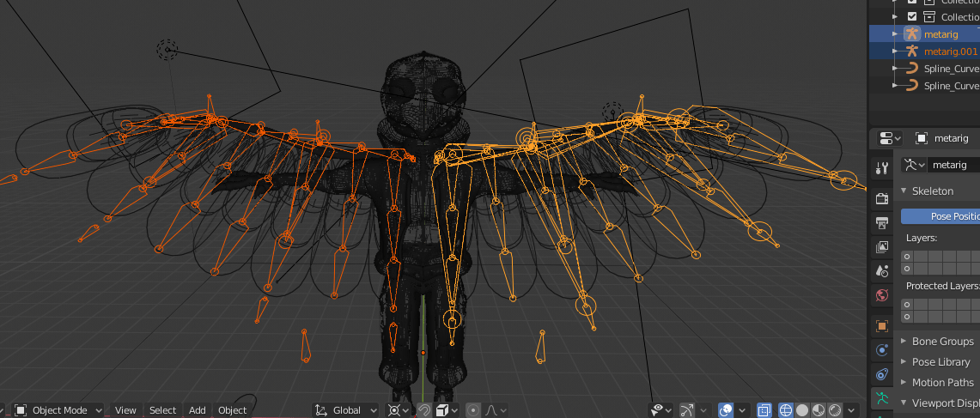This screenshot has height=418, width=980.
Task: Open the Object menu
Action: click(233, 410)
